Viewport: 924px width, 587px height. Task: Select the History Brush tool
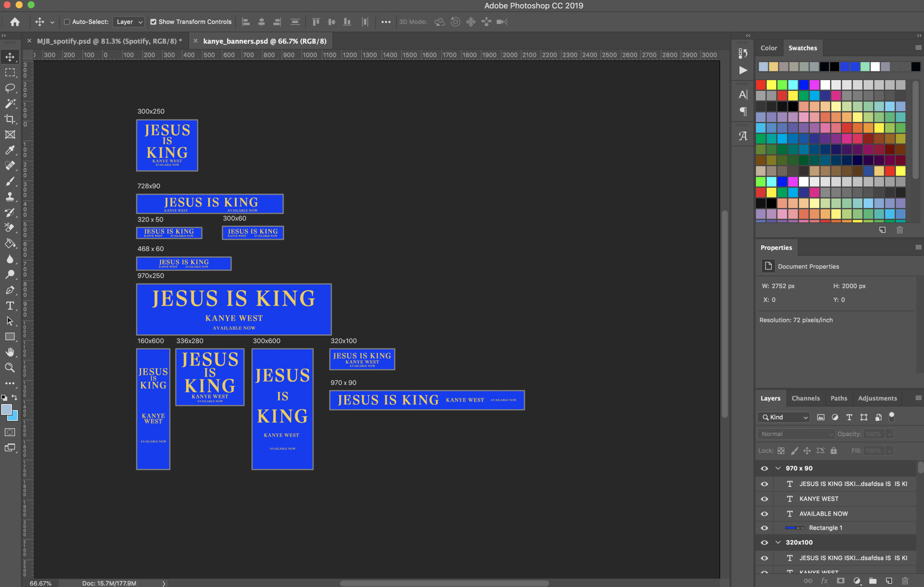tap(10, 212)
